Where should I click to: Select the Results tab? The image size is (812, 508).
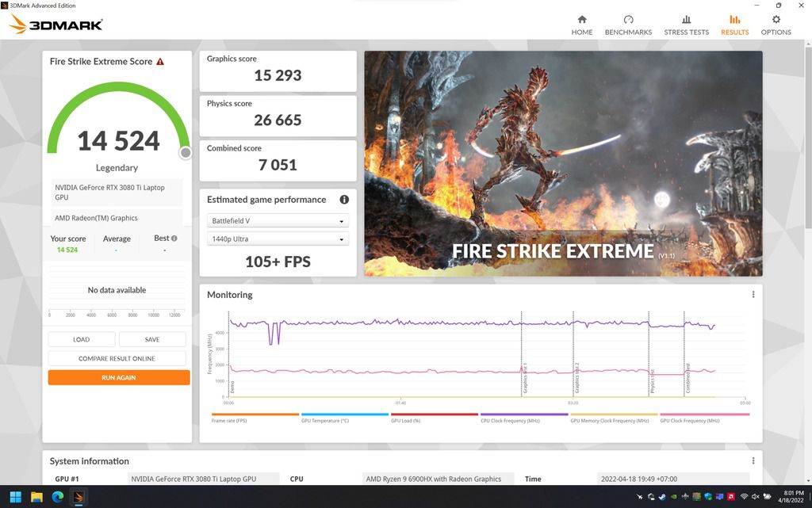pyautogui.click(x=734, y=25)
